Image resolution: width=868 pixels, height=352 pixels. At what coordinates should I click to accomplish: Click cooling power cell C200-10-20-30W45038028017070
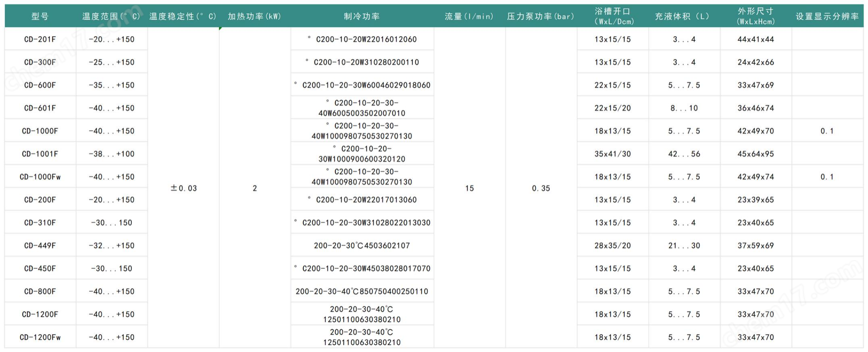point(362,269)
